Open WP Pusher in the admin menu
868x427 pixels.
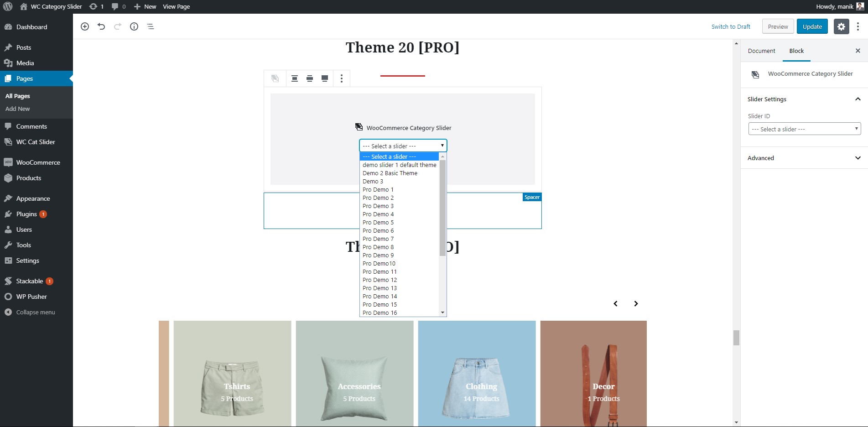point(36,297)
